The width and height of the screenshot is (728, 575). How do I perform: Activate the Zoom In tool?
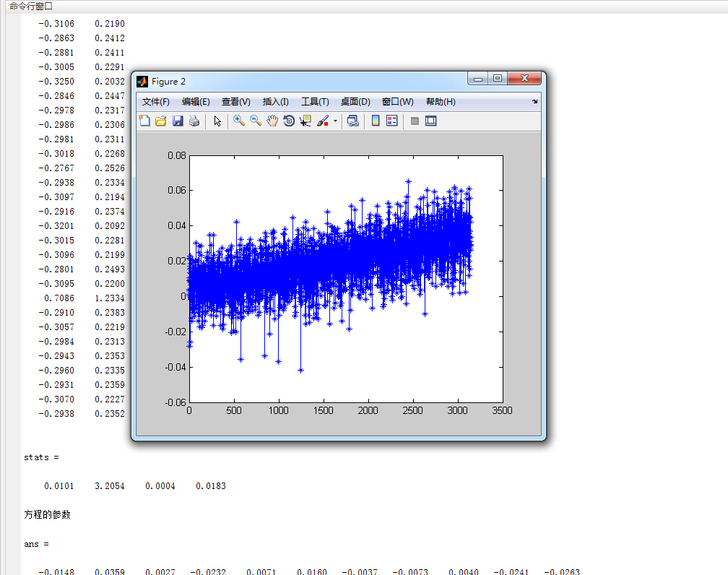pyautogui.click(x=239, y=121)
